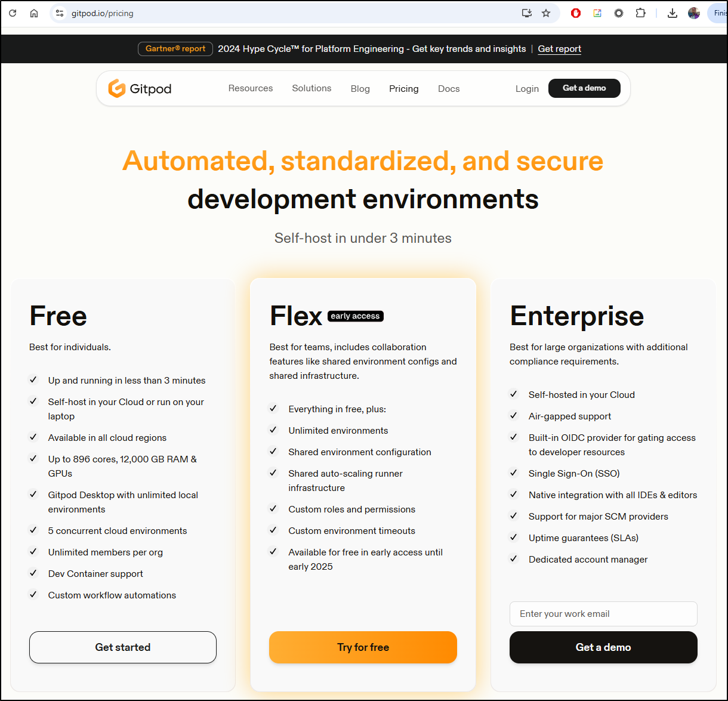The image size is (728, 701).
Task: Click the Enterprise plan heading
Action: pyautogui.click(x=577, y=316)
